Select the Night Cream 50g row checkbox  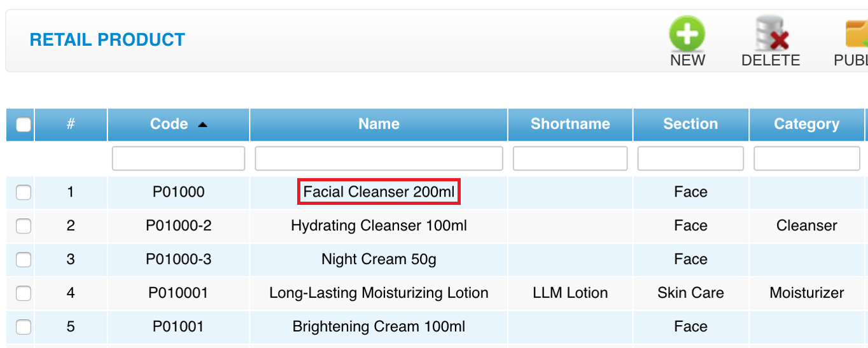pos(24,259)
